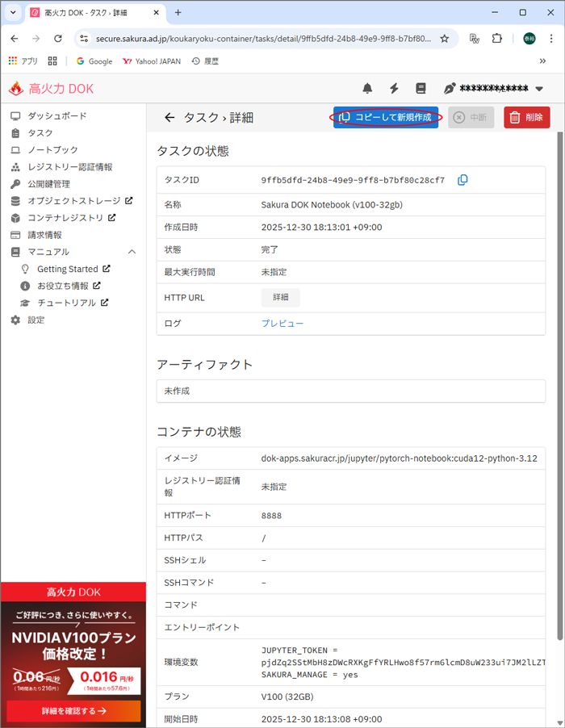Image resolution: width=565 pixels, height=728 pixels.
Task: Click the JUPYTER_TOKEN environment variable text
Action: (x=403, y=656)
